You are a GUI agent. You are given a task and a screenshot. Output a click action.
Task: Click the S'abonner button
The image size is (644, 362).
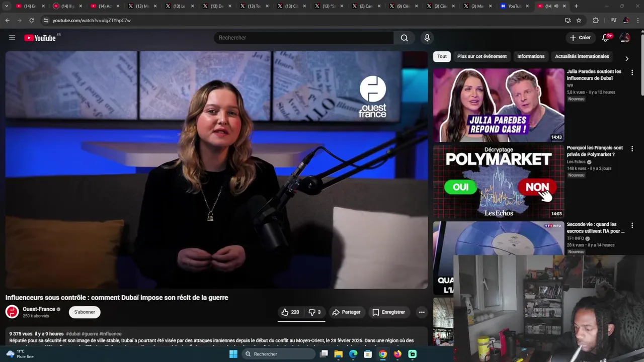point(85,312)
